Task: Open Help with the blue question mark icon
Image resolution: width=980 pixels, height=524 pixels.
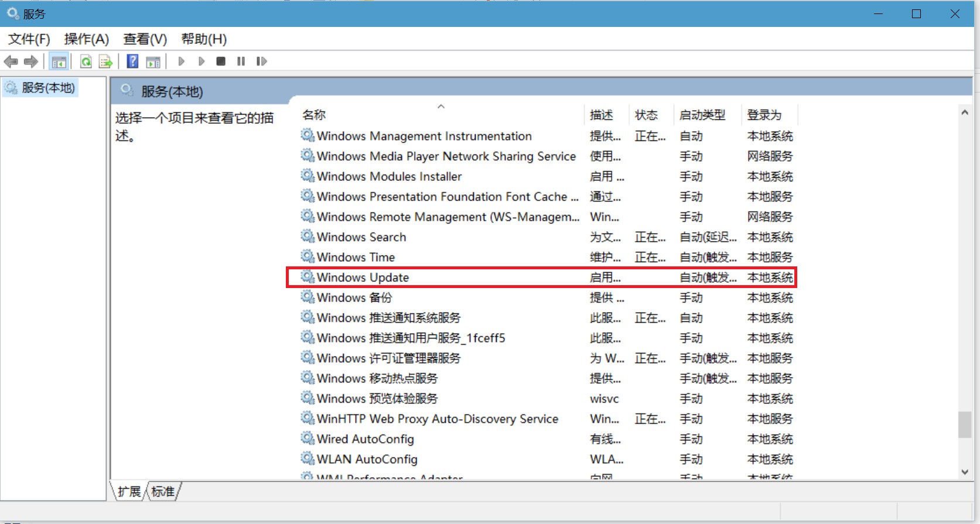Action: click(133, 61)
